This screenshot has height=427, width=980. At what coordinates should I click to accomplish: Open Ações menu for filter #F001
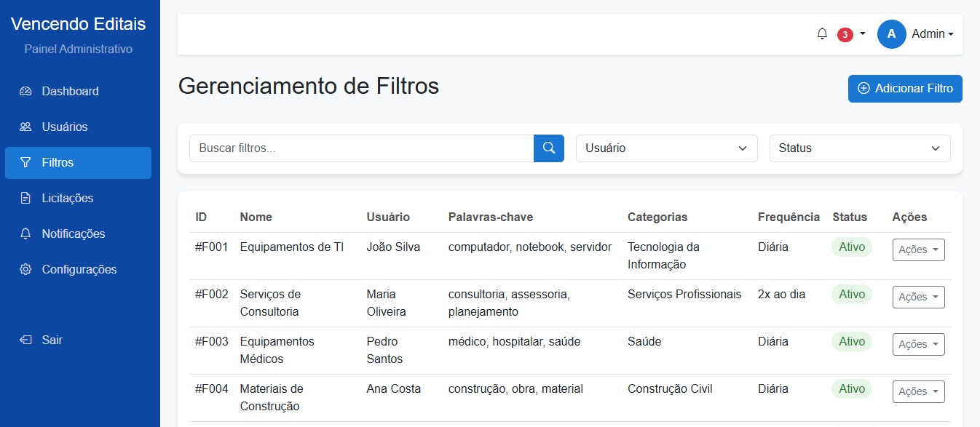click(x=918, y=249)
